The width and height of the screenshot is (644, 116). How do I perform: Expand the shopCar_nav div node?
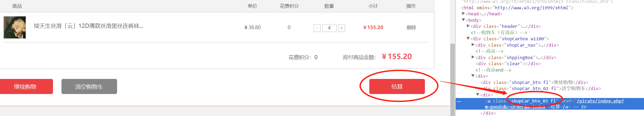tap(473, 45)
